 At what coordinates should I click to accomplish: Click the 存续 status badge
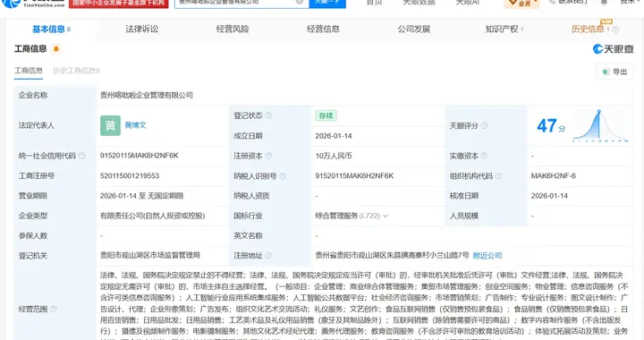(x=326, y=115)
